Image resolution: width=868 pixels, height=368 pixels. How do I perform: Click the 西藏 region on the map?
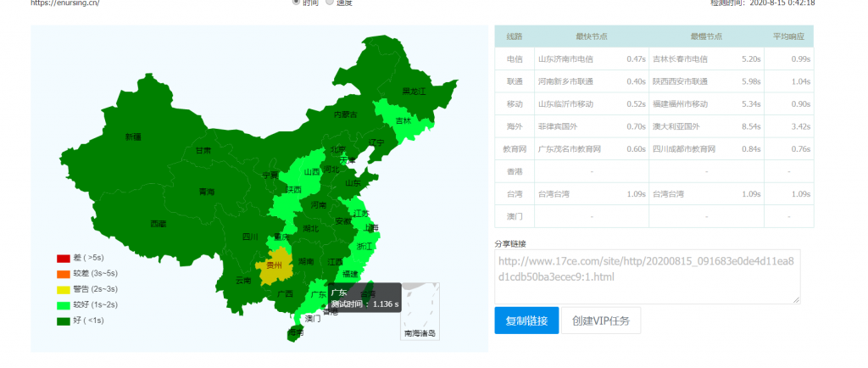[x=158, y=224]
